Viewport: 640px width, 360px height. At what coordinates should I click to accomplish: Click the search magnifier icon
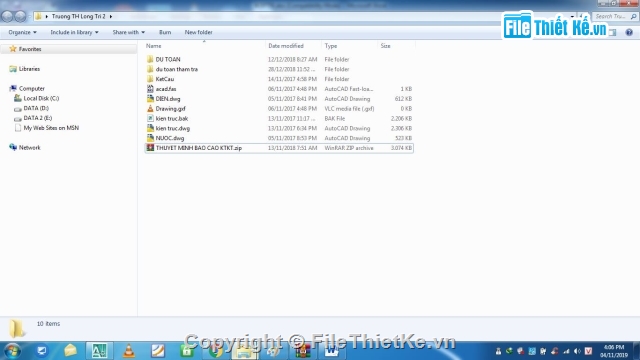633,16
